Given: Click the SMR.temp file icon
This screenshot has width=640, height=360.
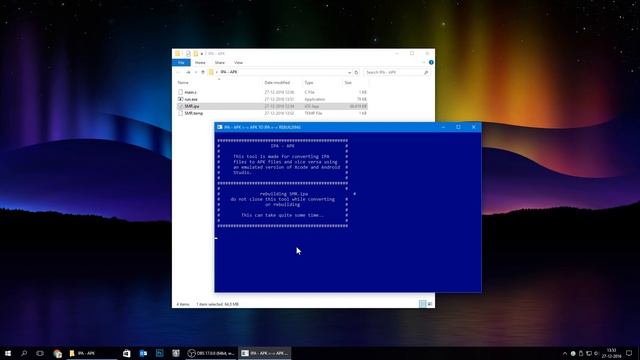Looking at the screenshot, I should [x=180, y=113].
